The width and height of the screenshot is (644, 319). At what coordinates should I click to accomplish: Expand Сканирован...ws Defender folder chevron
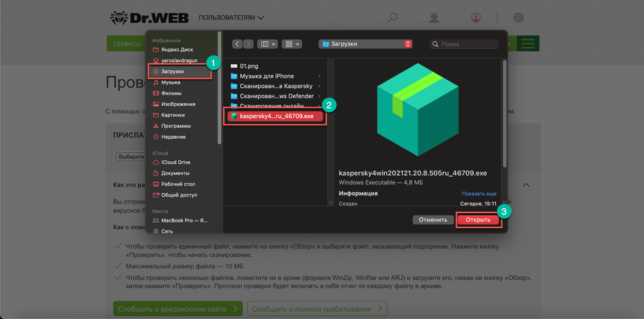point(319,96)
